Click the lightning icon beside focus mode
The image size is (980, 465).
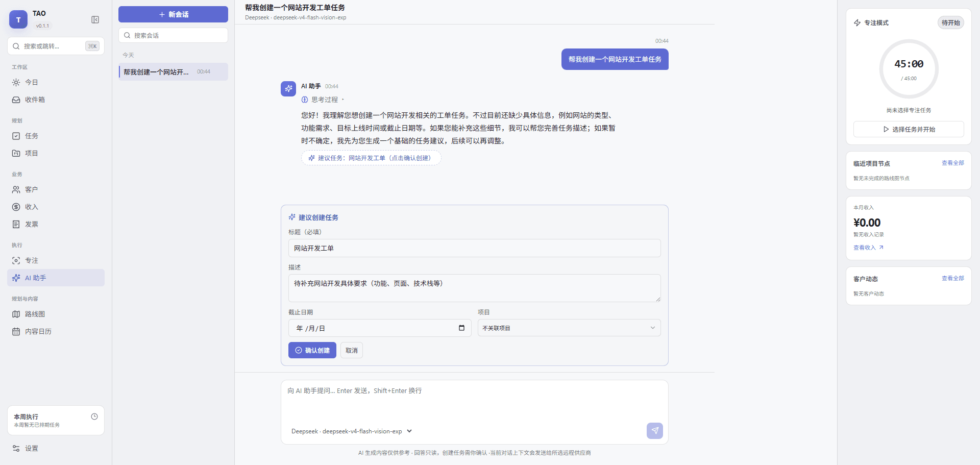tap(857, 23)
